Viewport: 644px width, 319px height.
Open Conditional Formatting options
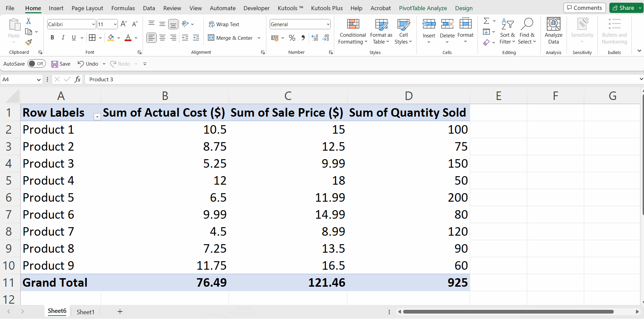coord(353,31)
